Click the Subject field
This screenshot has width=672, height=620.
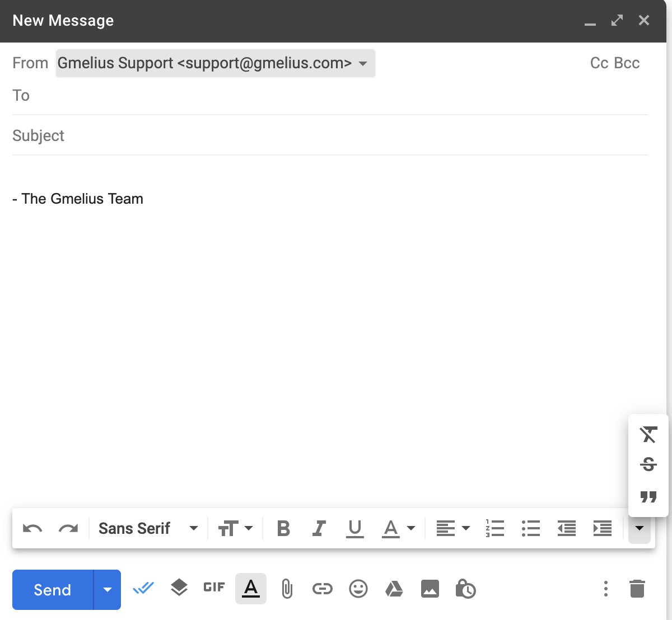330,135
